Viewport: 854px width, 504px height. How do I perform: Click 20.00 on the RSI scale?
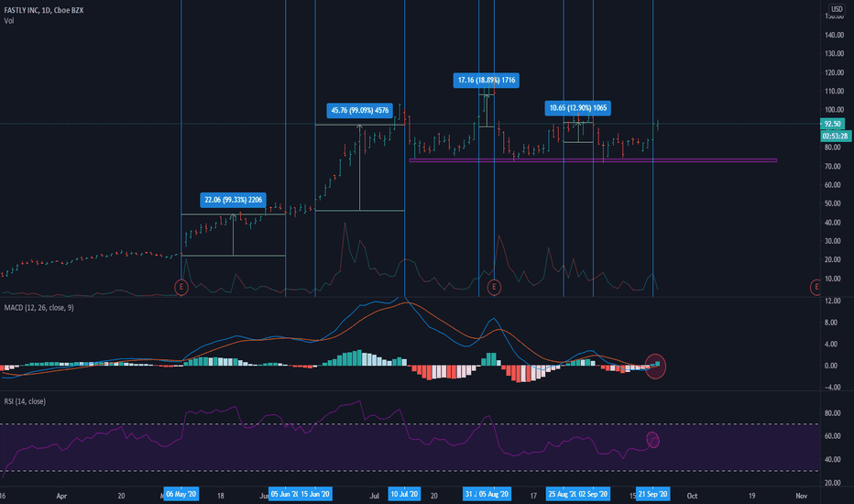[832, 483]
